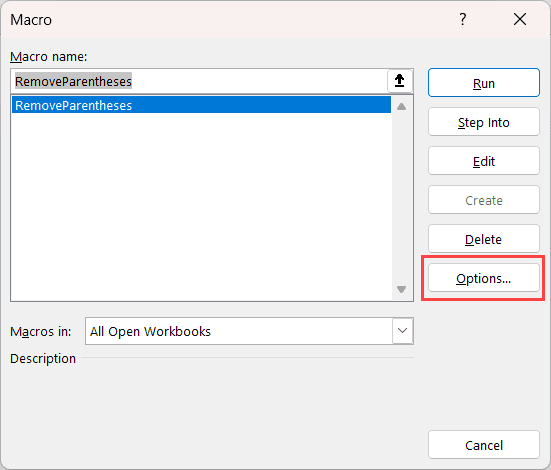This screenshot has width=551, height=470.
Task: Cancel the Macro dialog
Action: coord(484,445)
